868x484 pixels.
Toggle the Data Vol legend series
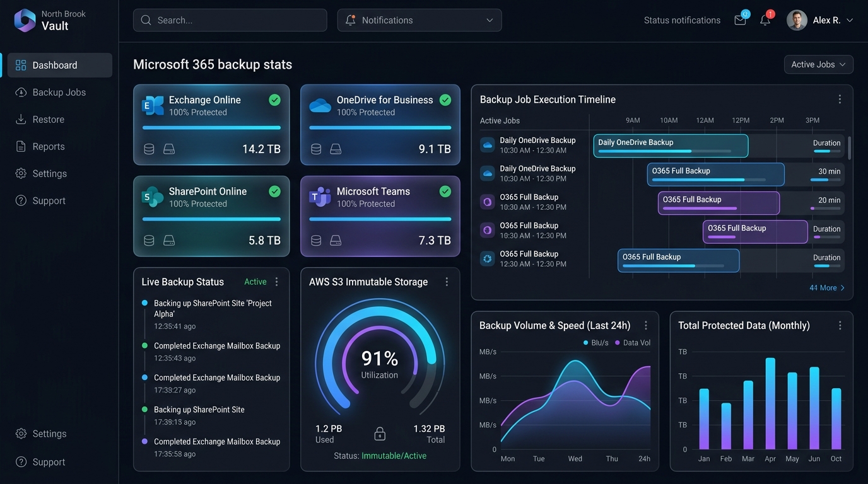(x=633, y=343)
